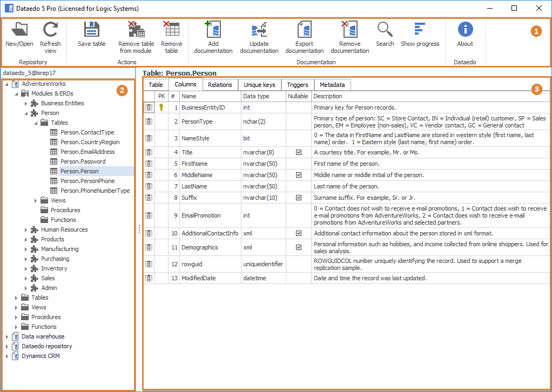Select Person.EmailAddress table in tree

(87, 152)
